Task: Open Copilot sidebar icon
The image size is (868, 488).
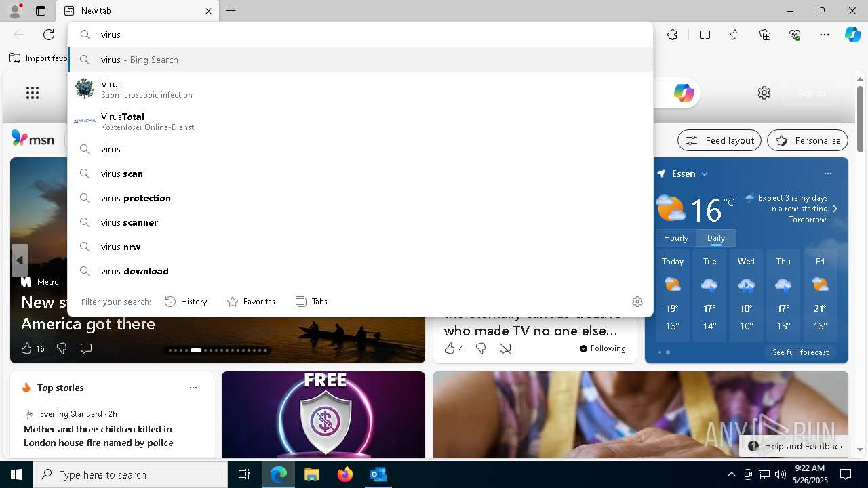Action: pyautogui.click(x=852, y=35)
